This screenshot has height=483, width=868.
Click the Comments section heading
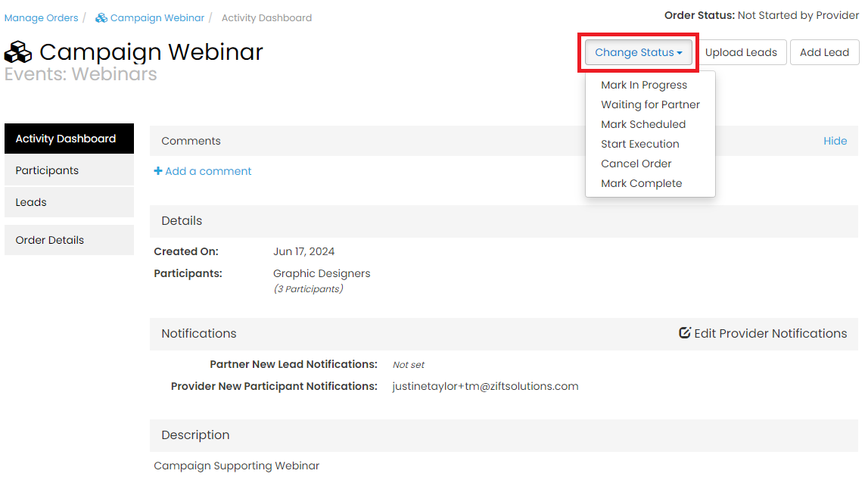click(191, 141)
